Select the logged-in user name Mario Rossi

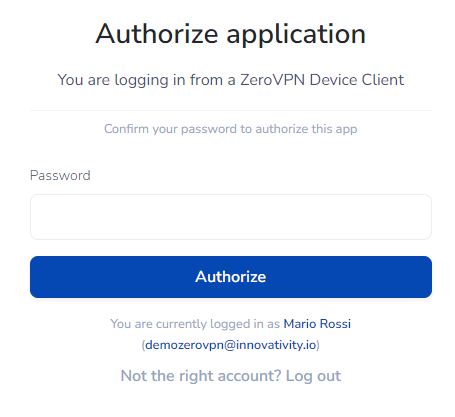pyautogui.click(x=317, y=324)
